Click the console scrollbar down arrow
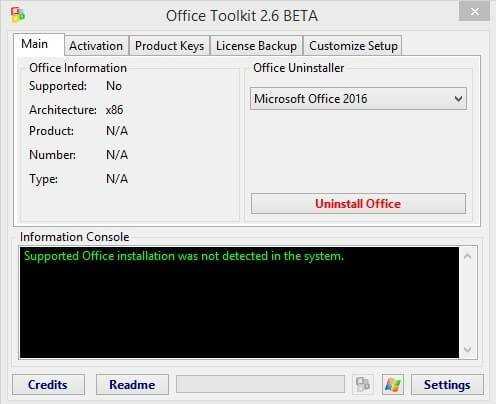The width and height of the screenshot is (496, 404). click(x=468, y=349)
